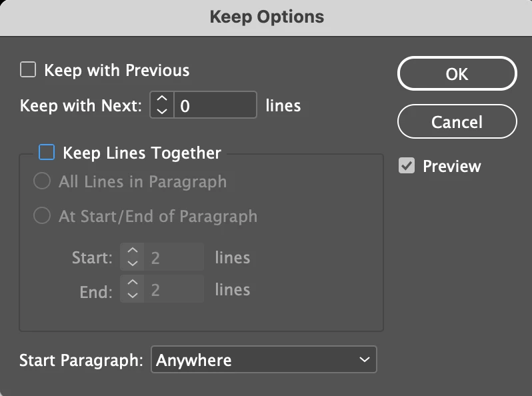The width and height of the screenshot is (532, 396).
Task: Confirm with the OK button
Action: [x=457, y=73]
